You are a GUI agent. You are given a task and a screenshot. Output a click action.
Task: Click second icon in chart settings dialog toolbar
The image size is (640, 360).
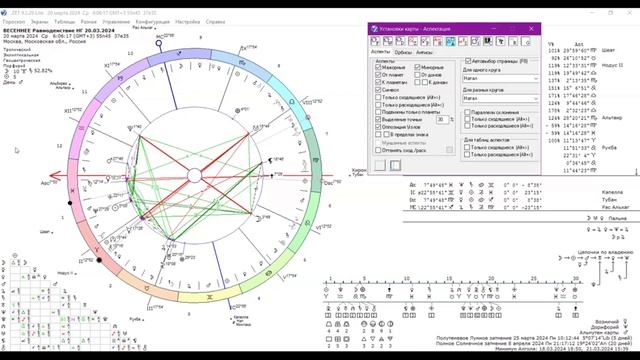388,41
